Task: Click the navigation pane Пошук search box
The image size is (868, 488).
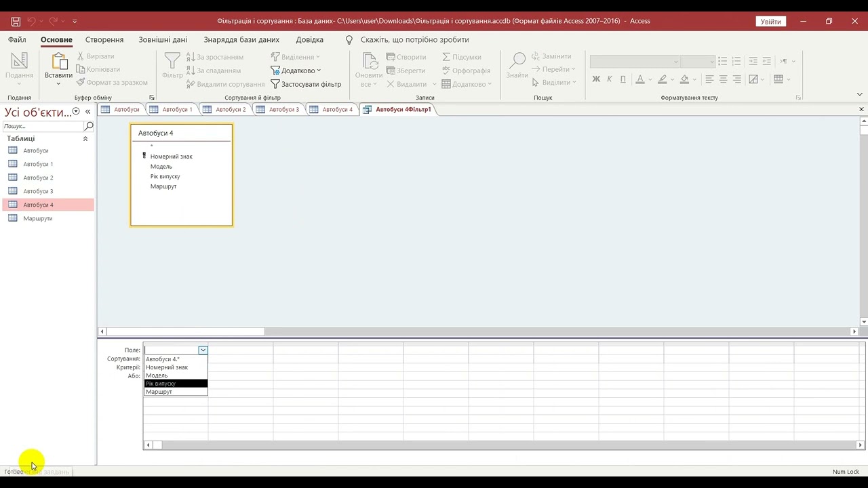Action: (43, 126)
